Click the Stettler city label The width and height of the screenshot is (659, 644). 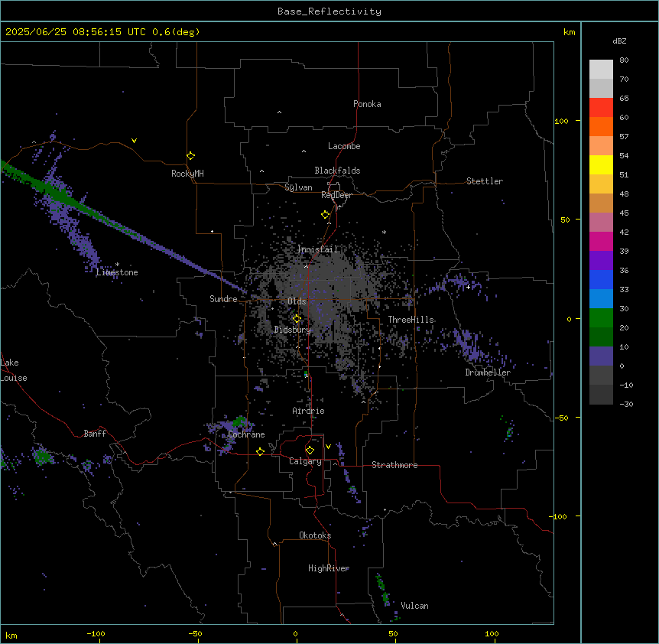click(x=485, y=181)
